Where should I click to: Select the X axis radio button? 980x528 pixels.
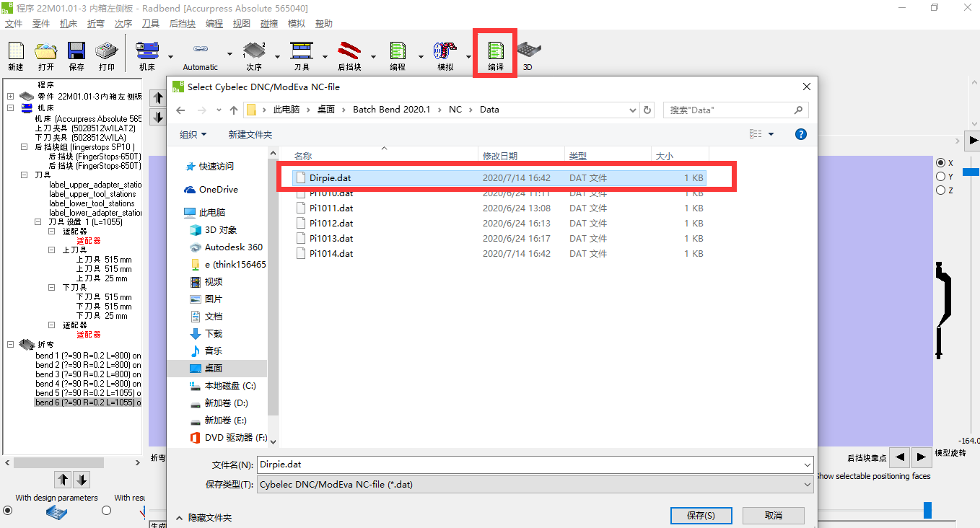[940, 163]
